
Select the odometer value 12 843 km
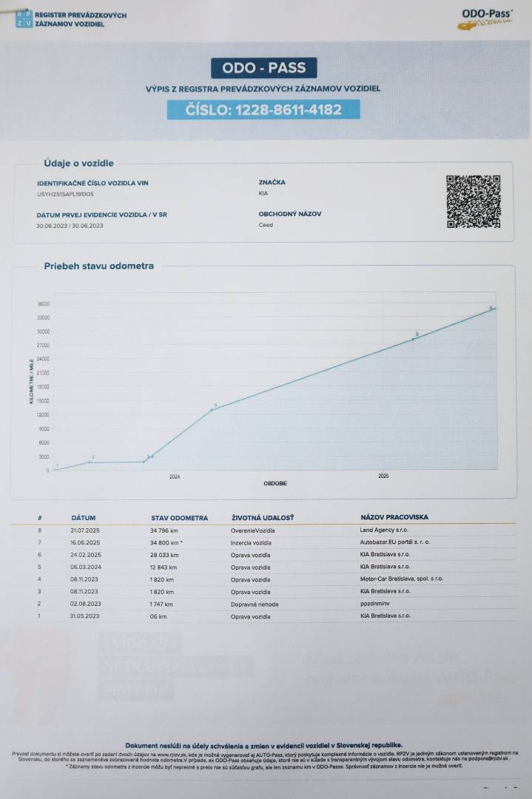point(164,567)
